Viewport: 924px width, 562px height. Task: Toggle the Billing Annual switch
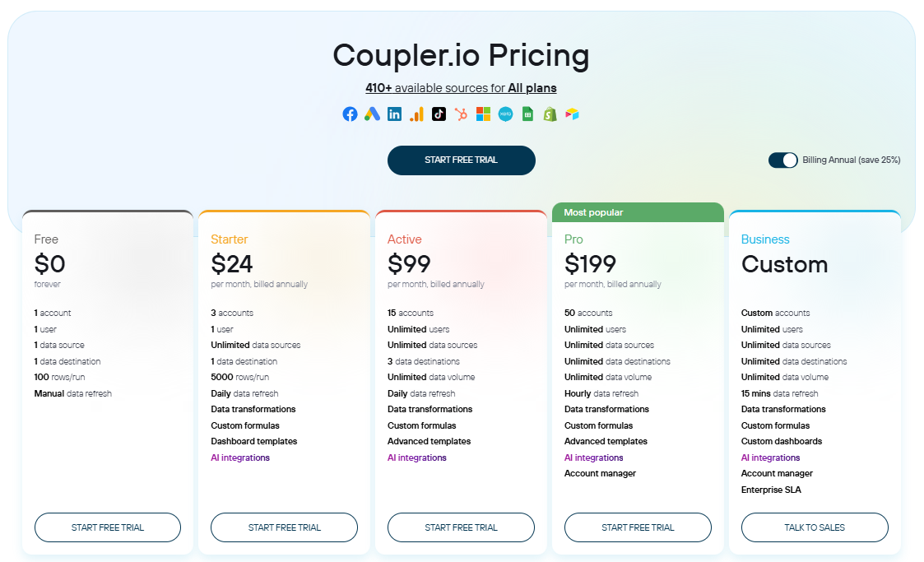click(x=783, y=160)
